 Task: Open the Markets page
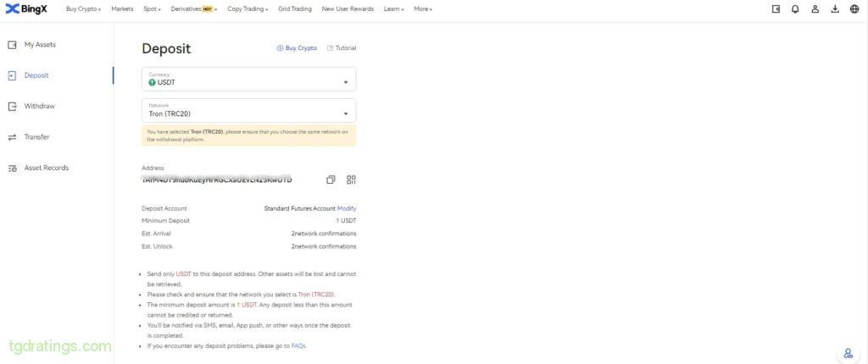click(122, 8)
